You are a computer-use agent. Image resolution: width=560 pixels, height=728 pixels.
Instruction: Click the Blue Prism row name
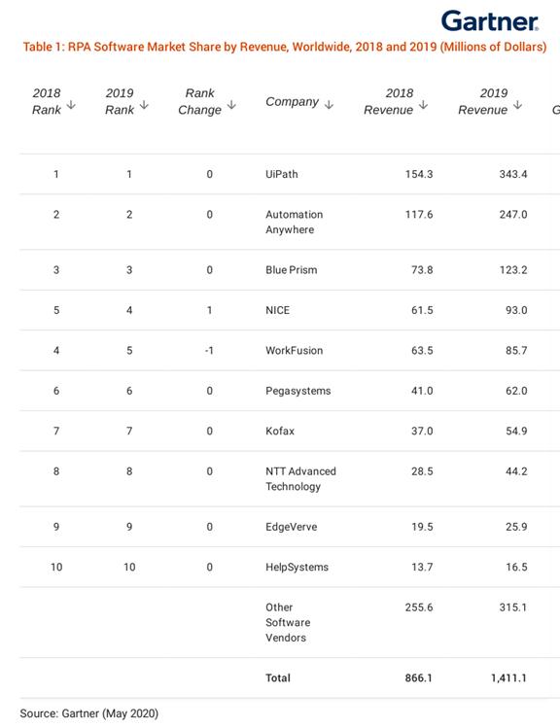[x=291, y=270]
